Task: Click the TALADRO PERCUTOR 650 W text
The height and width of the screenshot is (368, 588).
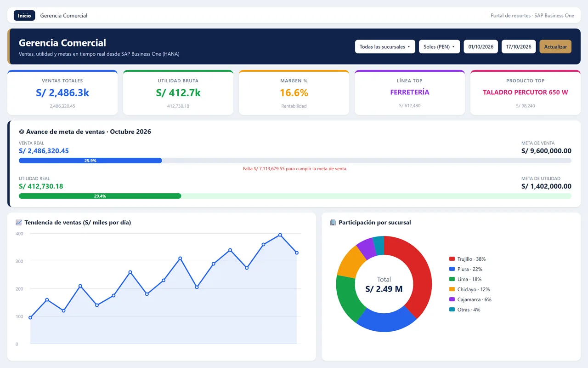Action: pyautogui.click(x=526, y=92)
